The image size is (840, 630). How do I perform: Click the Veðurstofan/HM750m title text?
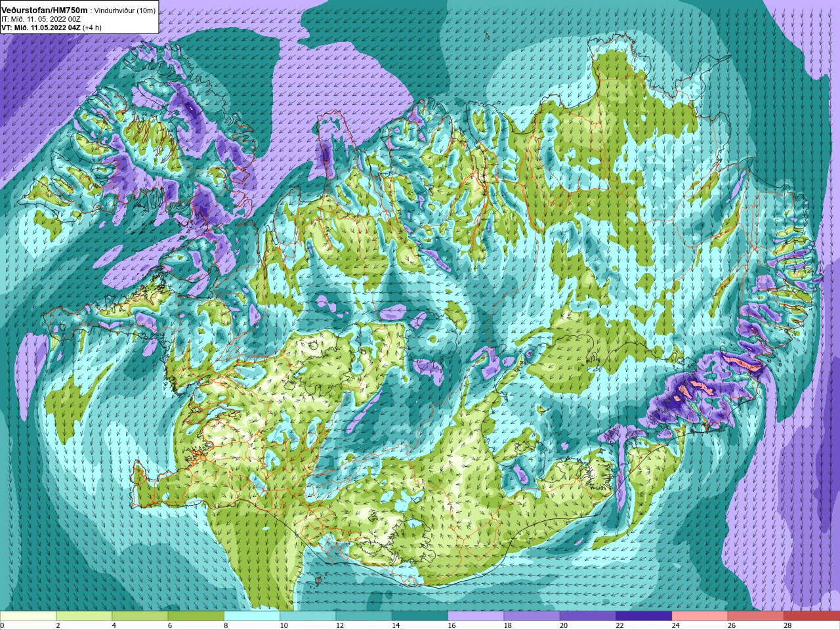click(x=44, y=10)
